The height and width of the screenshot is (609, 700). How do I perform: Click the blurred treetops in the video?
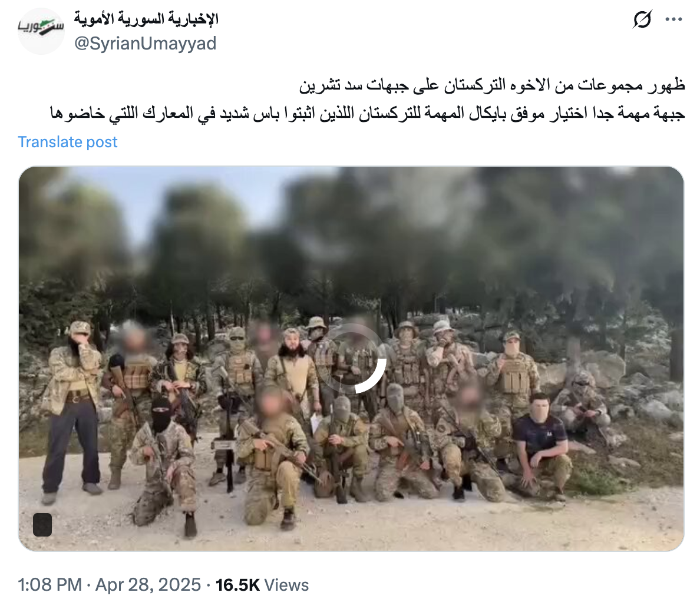pyautogui.click(x=402, y=232)
